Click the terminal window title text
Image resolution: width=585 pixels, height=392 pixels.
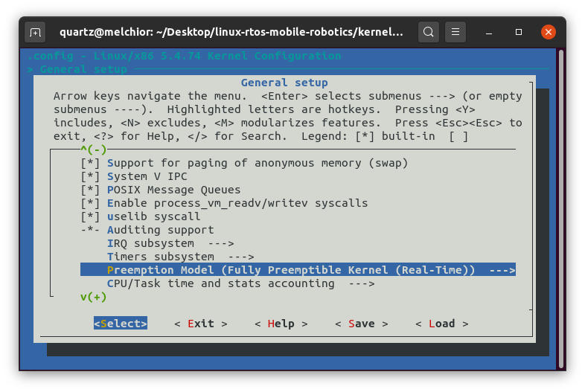click(231, 32)
